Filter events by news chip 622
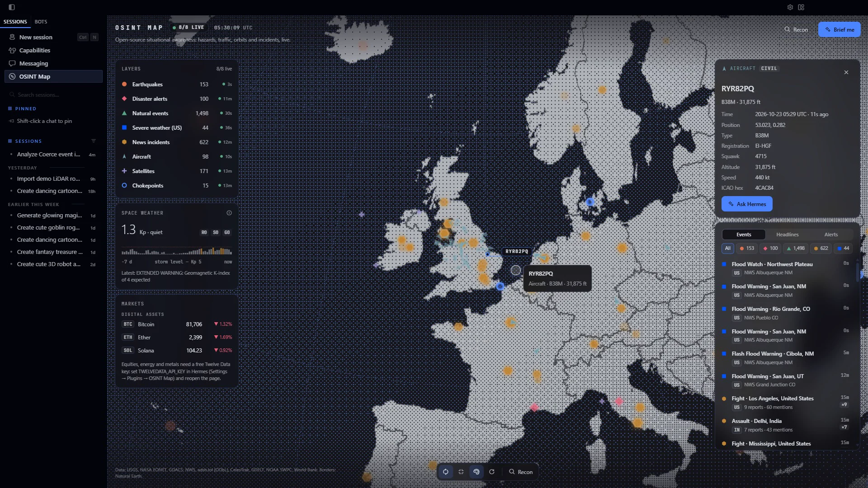Image resolution: width=868 pixels, height=488 pixels. pyautogui.click(x=821, y=248)
